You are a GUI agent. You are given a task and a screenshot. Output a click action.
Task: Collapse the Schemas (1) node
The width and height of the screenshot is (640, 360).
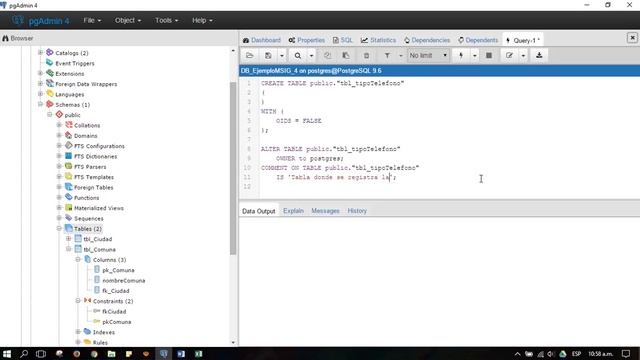(x=40, y=104)
